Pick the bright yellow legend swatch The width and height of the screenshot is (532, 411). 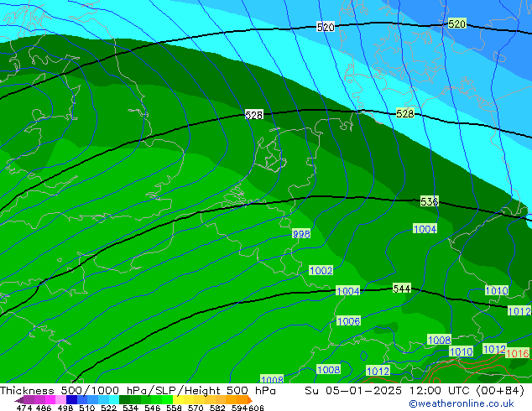tap(178, 399)
